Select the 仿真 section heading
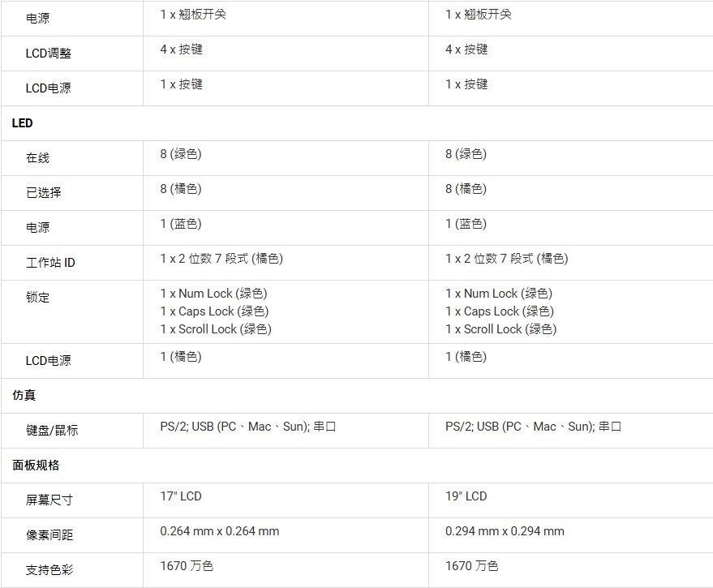Viewport: 713px width, 588px height. (24, 396)
